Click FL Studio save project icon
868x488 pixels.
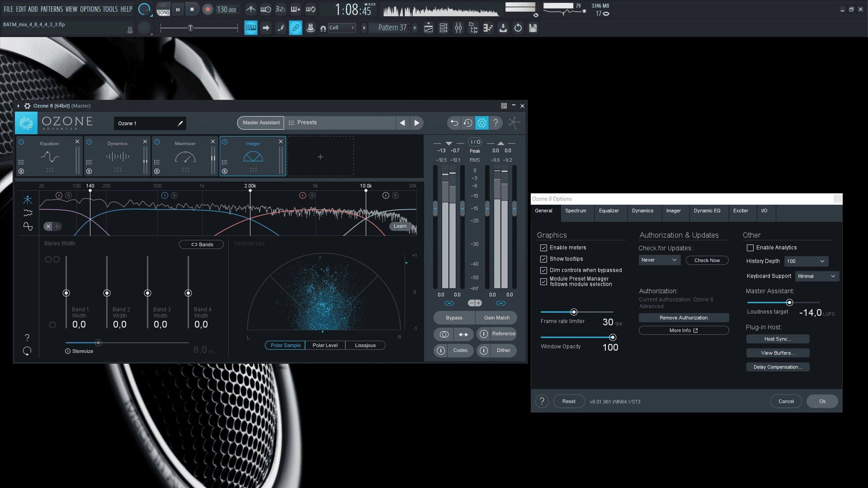(x=533, y=28)
